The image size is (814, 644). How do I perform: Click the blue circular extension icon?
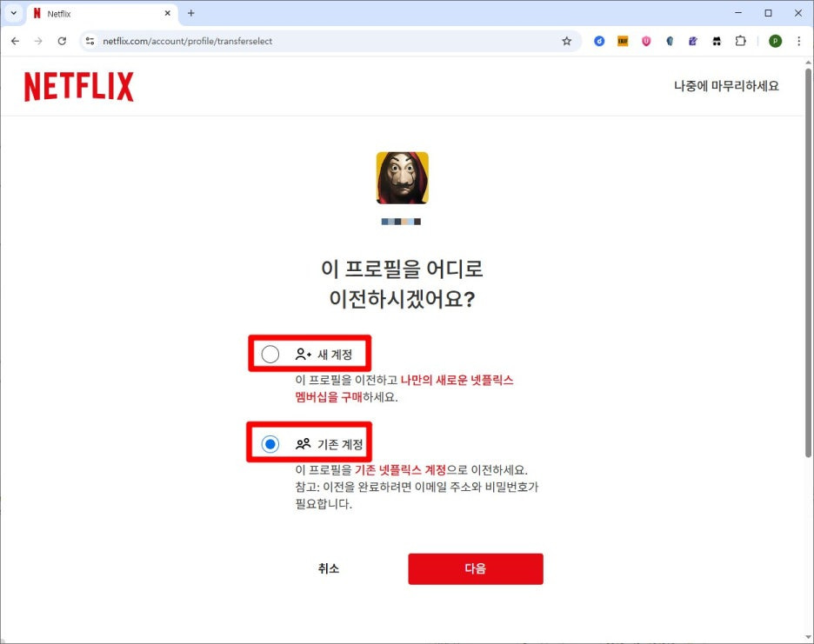pyautogui.click(x=599, y=41)
